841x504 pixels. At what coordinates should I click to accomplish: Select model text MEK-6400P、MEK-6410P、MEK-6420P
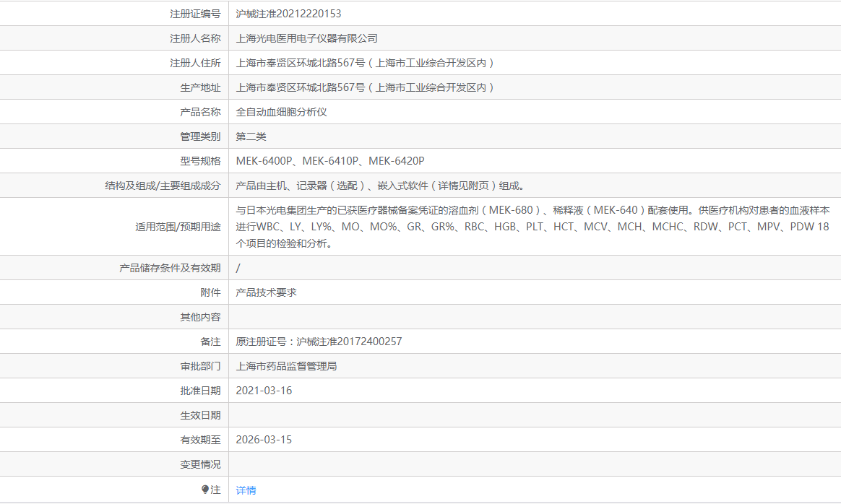click(330, 161)
